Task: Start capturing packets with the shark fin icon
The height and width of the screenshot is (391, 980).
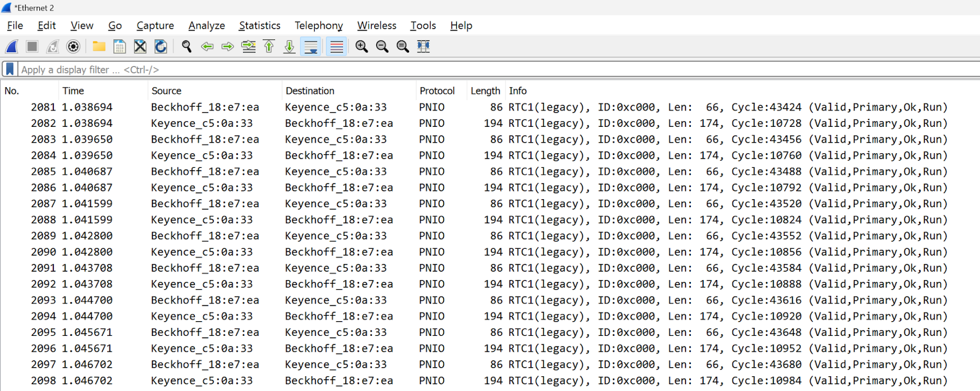Action: [x=12, y=47]
